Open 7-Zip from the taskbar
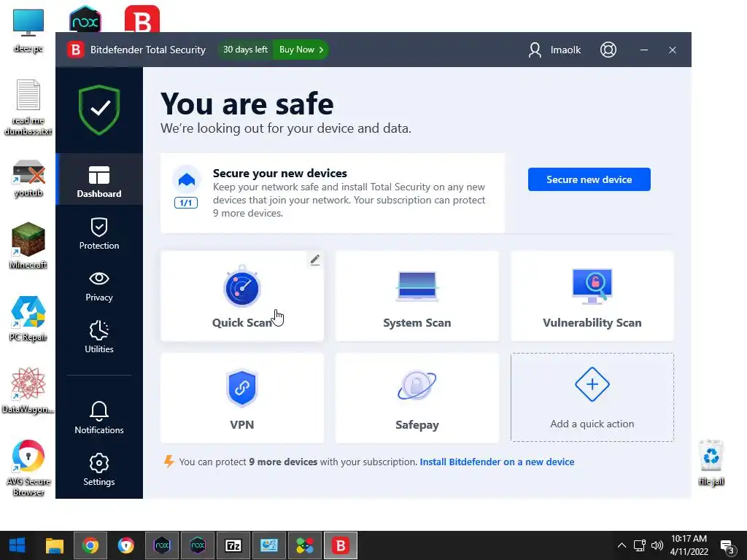 coord(233,545)
